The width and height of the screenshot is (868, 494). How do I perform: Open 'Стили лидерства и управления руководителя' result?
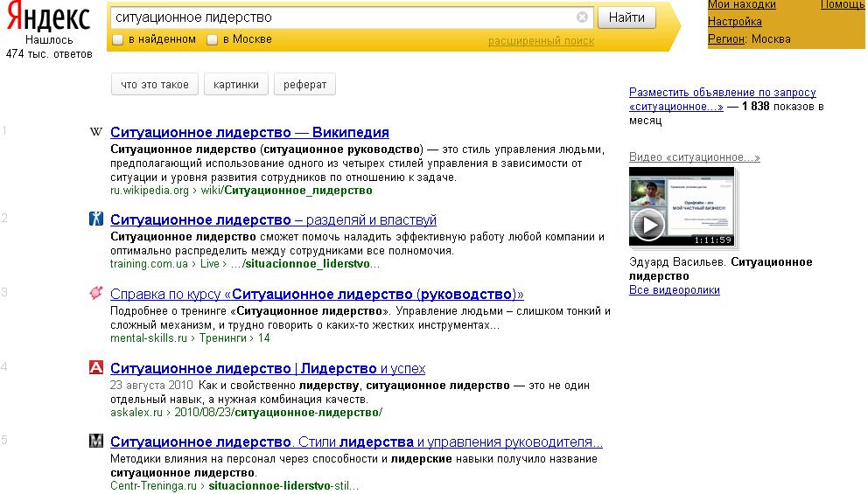356,442
